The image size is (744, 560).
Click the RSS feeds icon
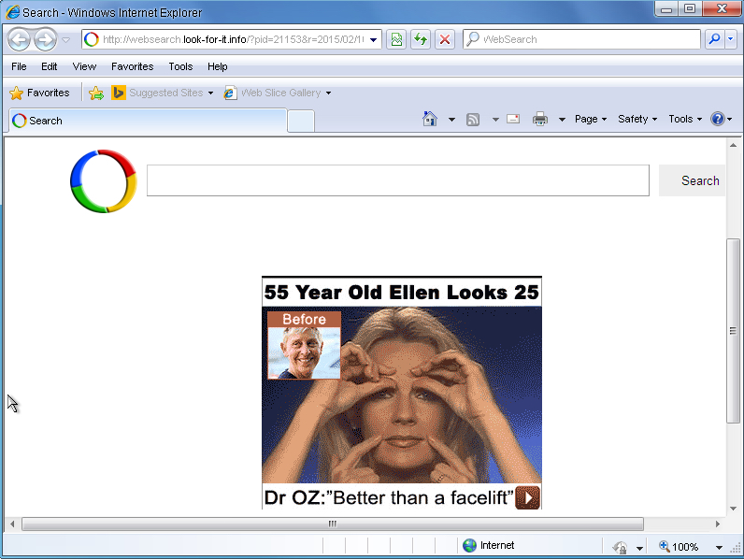click(474, 119)
